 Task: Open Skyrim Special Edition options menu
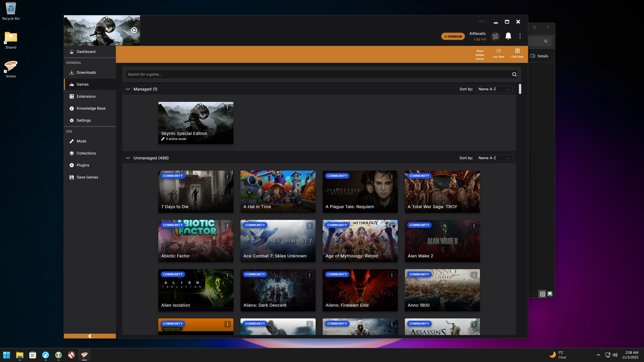pos(227,108)
